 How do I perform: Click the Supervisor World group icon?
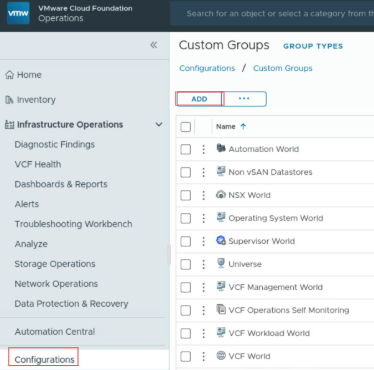[221, 241]
